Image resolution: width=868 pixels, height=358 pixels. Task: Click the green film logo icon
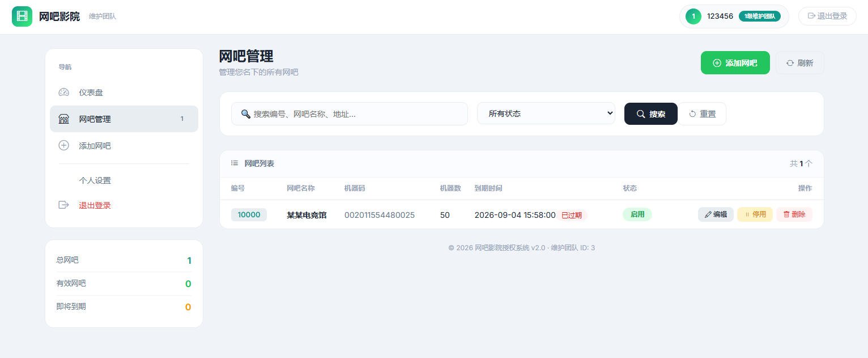coord(22,16)
